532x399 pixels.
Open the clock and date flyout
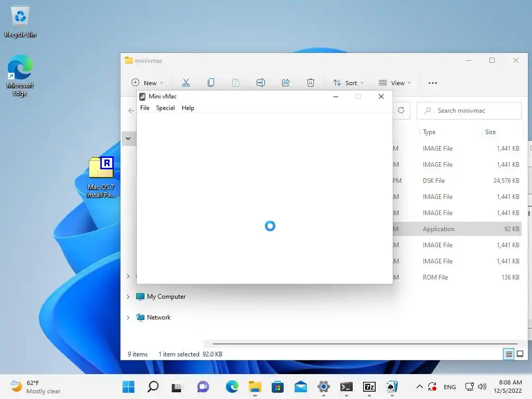click(x=508, y=387)
